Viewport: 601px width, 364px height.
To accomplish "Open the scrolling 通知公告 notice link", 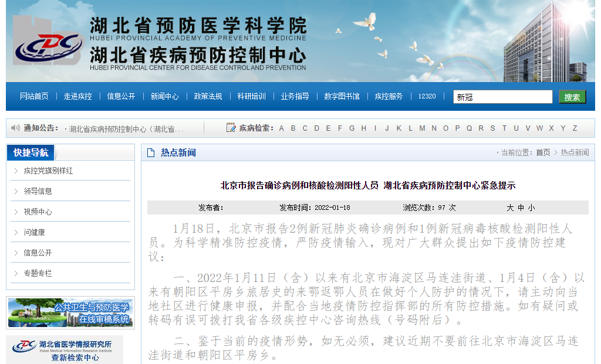I will click(127, 129).
